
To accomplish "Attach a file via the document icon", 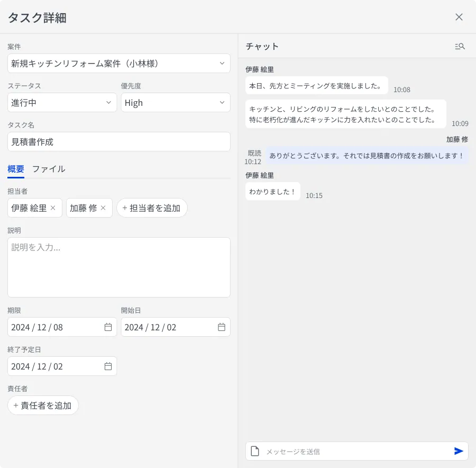I will (255, 451).
